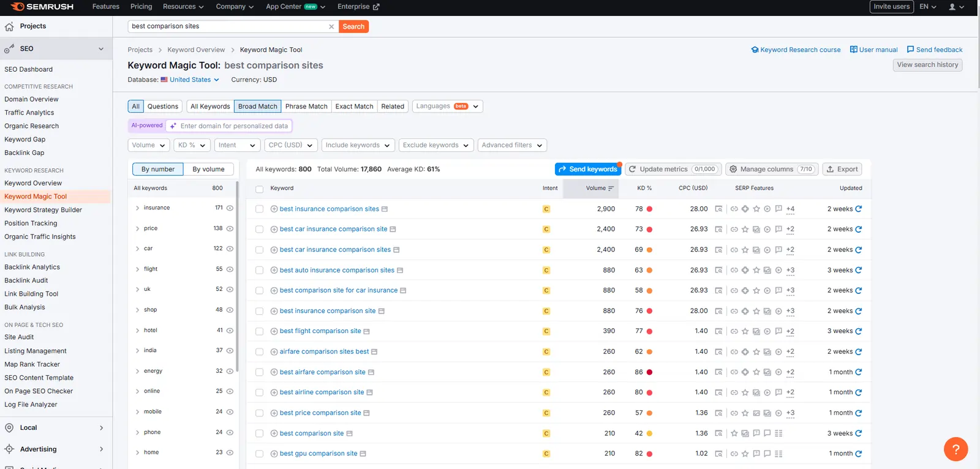Open Keyword Research course link
The height and width of the screenshot is (469, 980).
(796, 50)
